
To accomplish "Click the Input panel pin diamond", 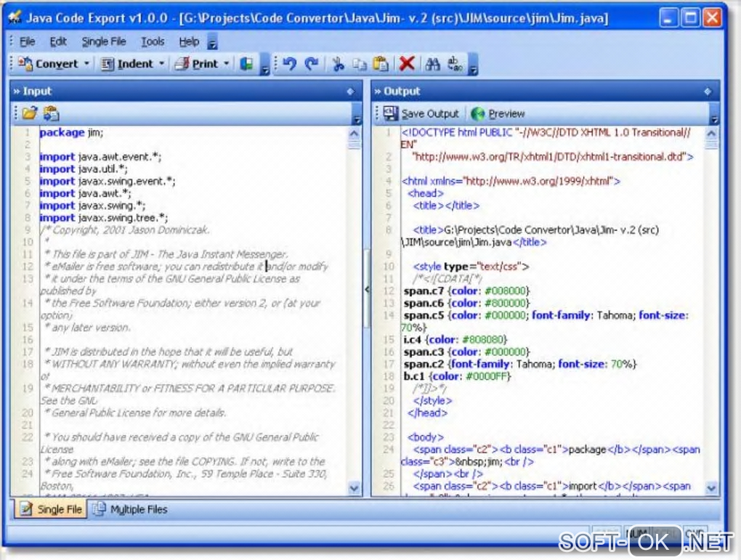I will 350,92.
